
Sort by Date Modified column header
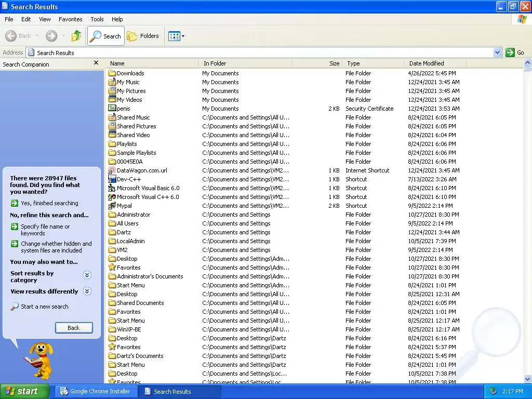point(436,63)
